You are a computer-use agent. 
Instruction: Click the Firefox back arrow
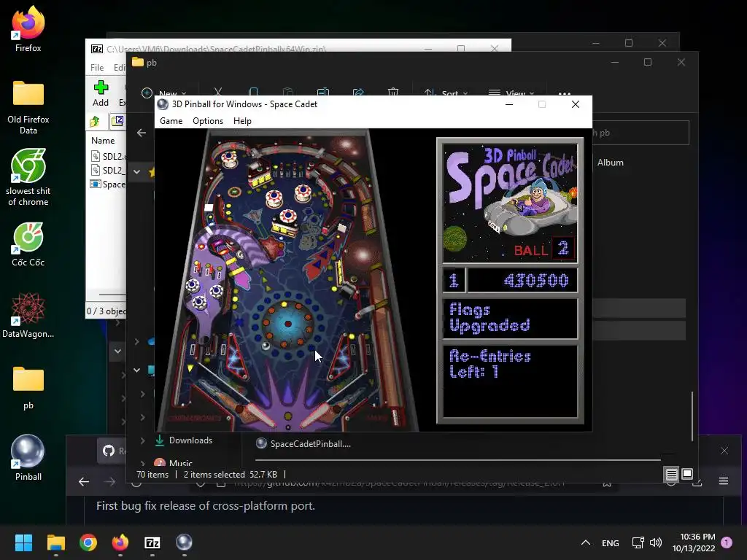point(84,482)
